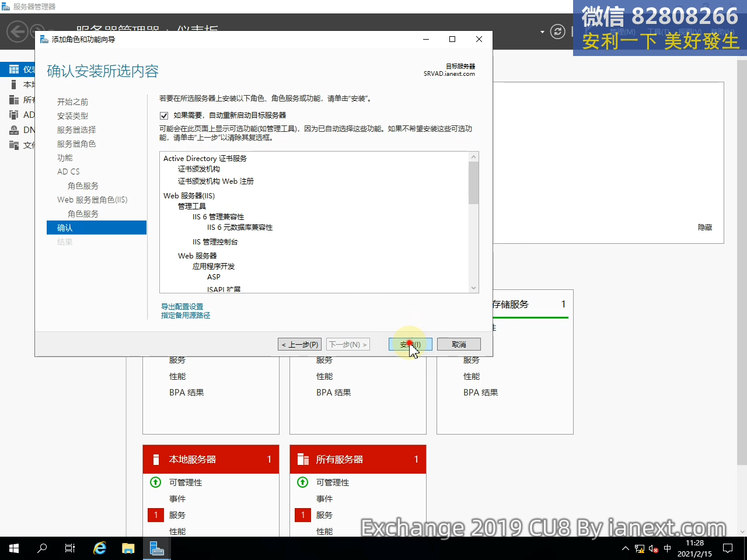Click the 导出配置设置 link

click(x=182, y=307)
